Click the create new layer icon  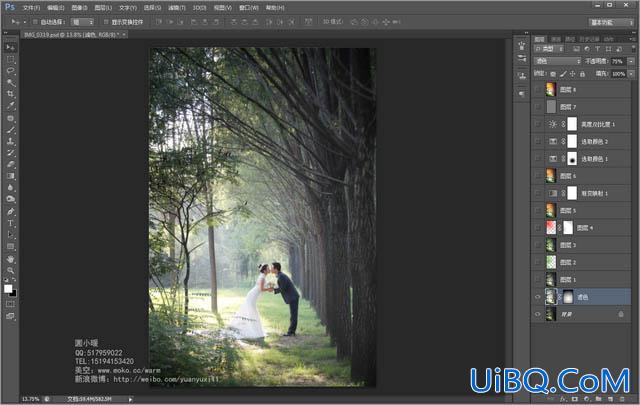coord(610,398)
